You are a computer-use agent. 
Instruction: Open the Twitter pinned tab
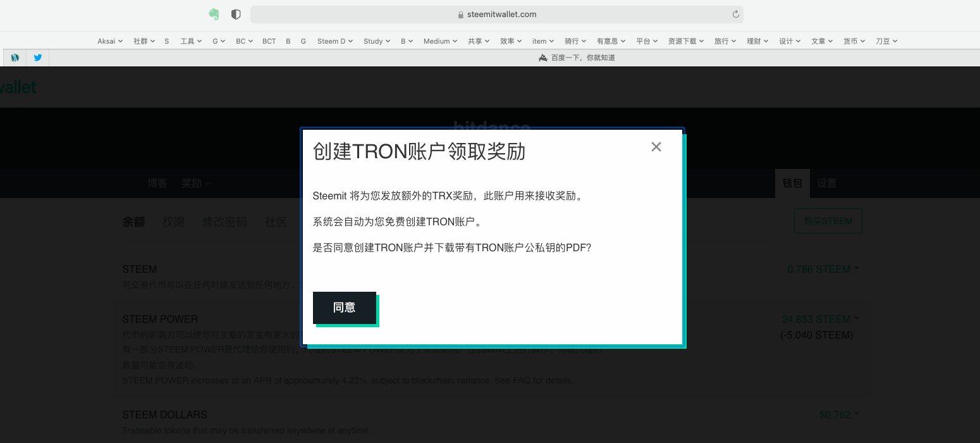coord(38,58)
